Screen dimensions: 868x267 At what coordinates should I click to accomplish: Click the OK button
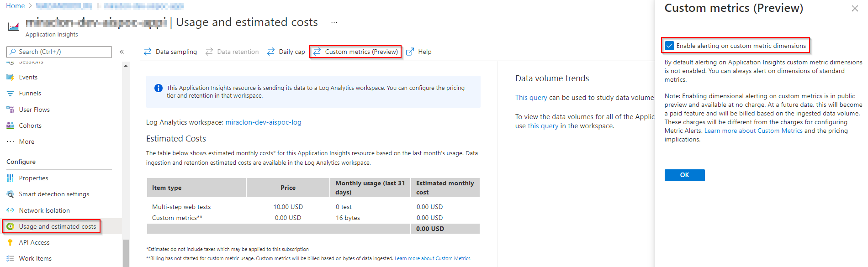[684, 175]
